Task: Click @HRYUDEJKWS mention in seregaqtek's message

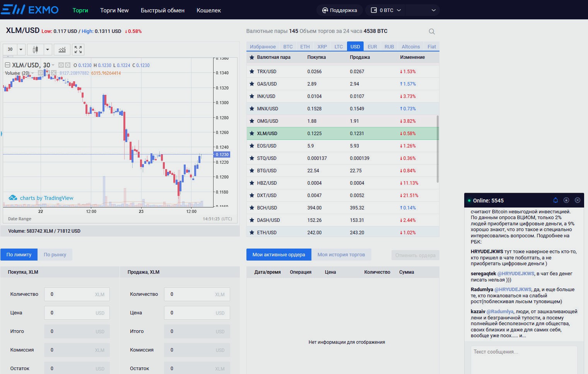Action: click(516, 273)
